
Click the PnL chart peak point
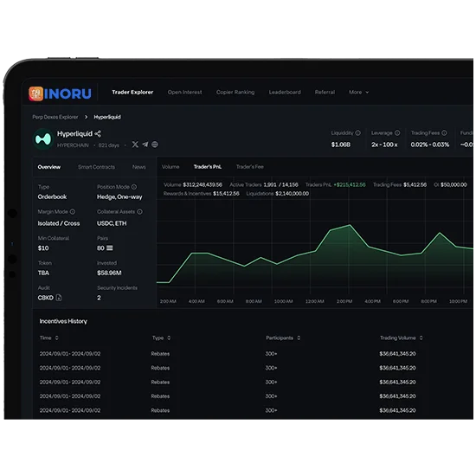click(x=350, y=225)
